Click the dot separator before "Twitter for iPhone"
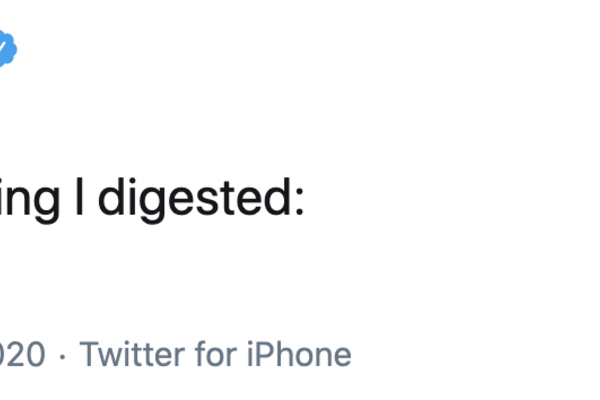 [63, 355]
